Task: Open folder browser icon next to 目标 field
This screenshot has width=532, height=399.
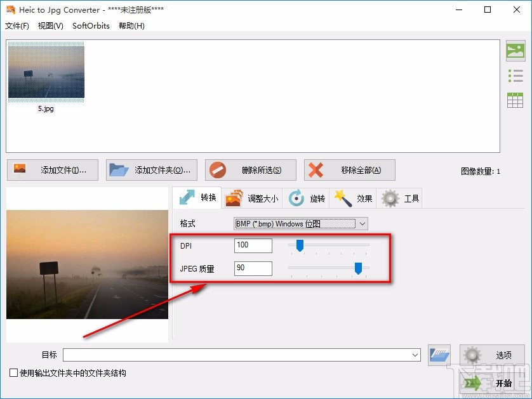Action: [439, 355]
